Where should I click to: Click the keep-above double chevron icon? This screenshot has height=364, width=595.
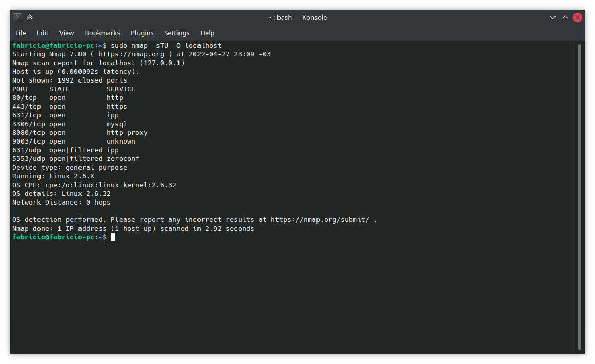tap(30, 17)
